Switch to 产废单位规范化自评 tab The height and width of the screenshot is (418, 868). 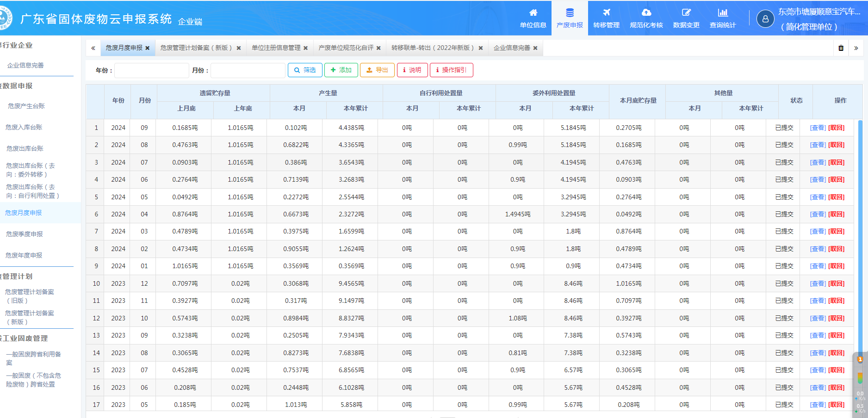pos(346,48)
